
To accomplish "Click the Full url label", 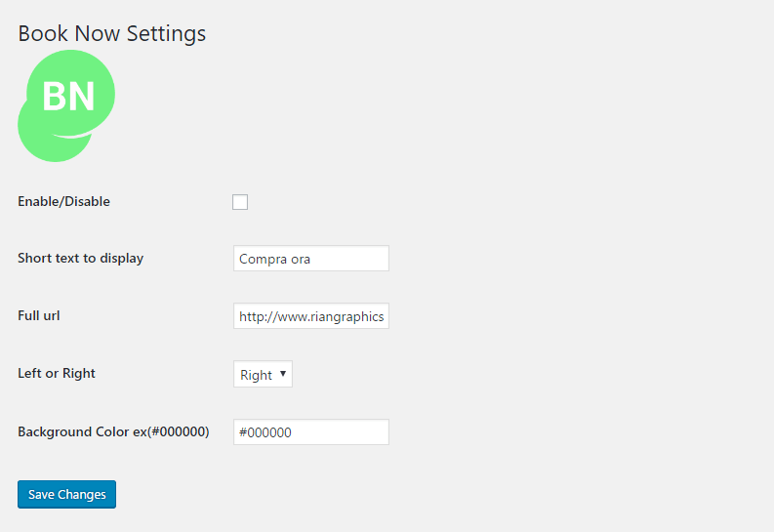I will (38, 315).
